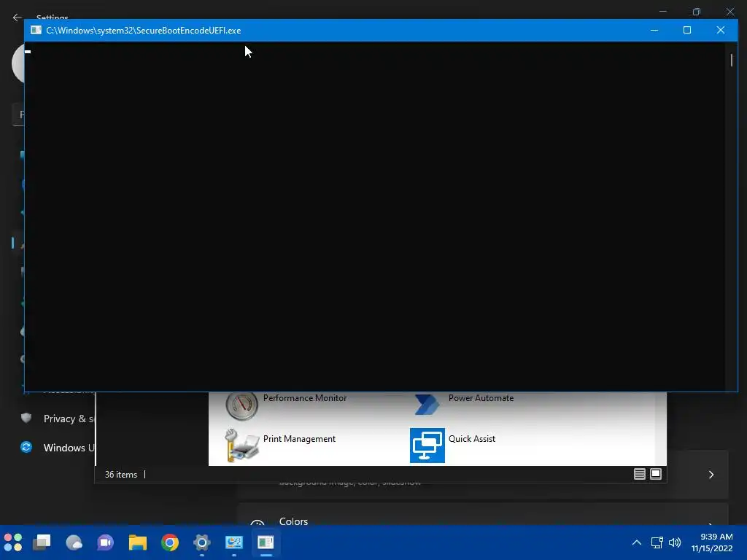Restore down the Settings window
747x560 pixels.
pos(697,12)
